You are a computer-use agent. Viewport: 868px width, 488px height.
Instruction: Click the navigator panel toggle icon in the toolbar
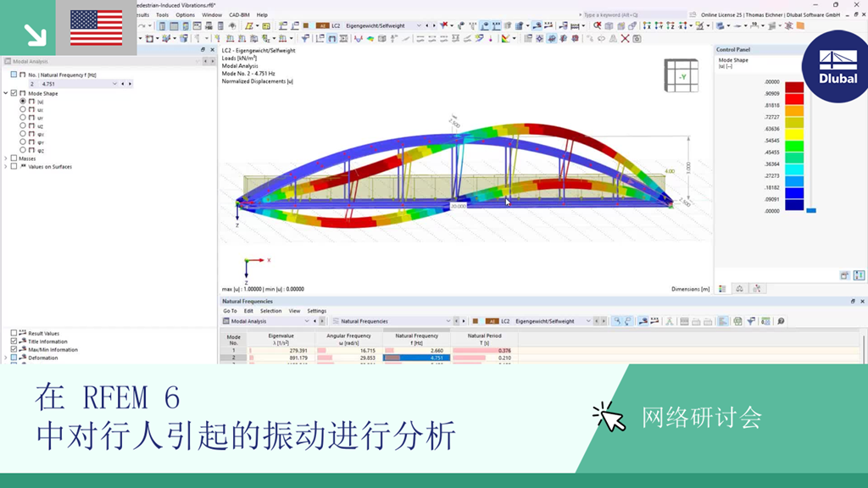click(162, 25)
